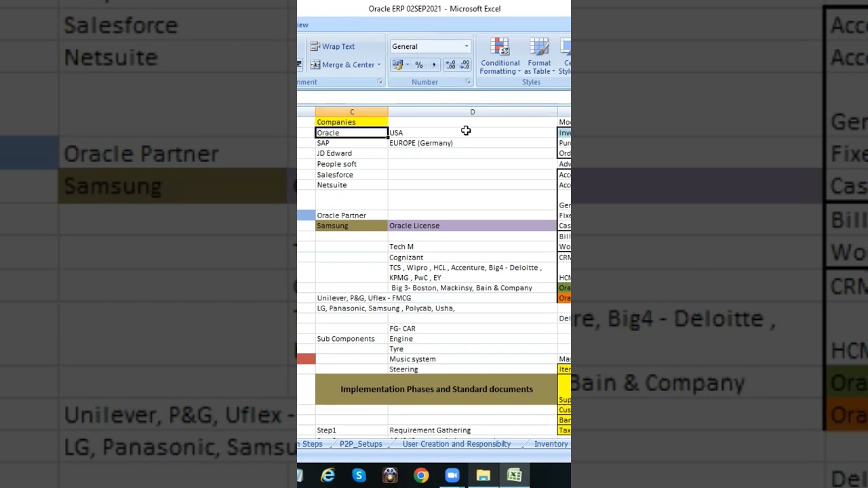The width and height of the screenshot is (868, 488).
Task: Click the Wrap Text button
Action: pos(333,47)
